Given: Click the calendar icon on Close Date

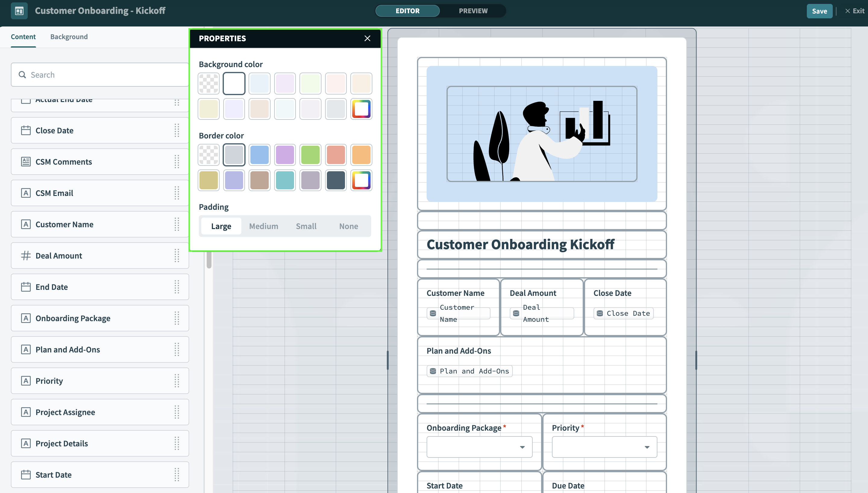Looking at the screenshot, I should [x=26, y=130].
